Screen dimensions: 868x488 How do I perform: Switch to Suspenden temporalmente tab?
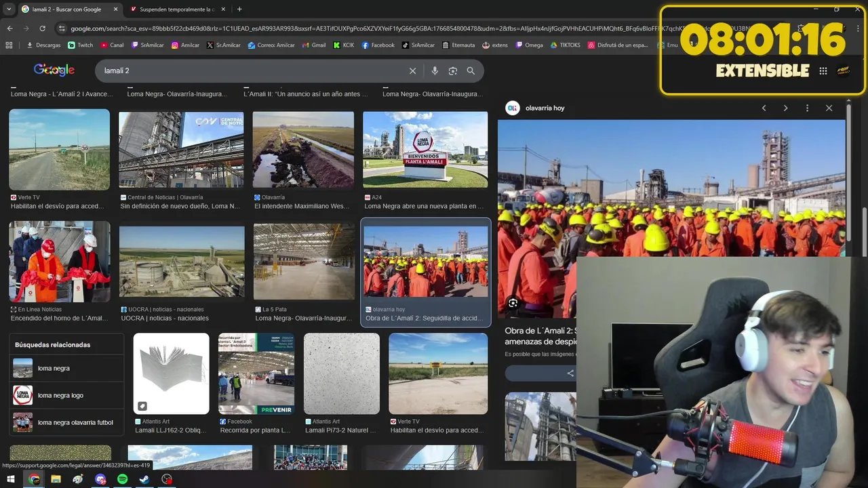[x=178, y=9]
